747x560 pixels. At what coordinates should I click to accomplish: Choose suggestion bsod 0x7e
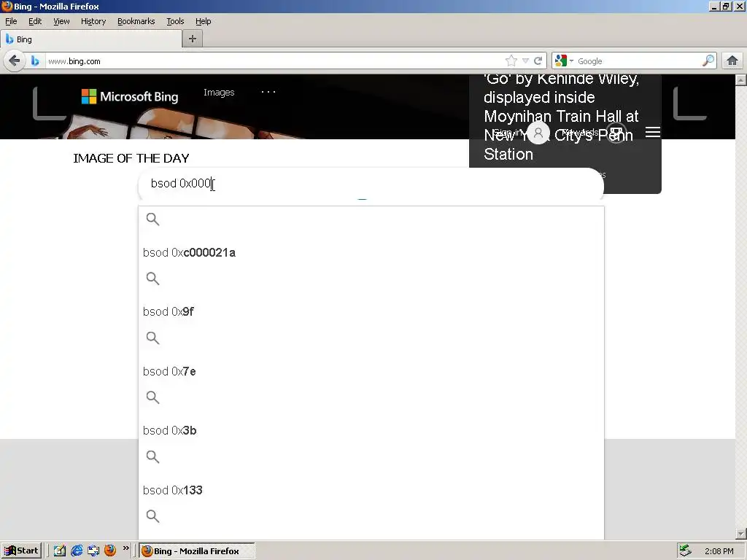(x=169, y=371)
